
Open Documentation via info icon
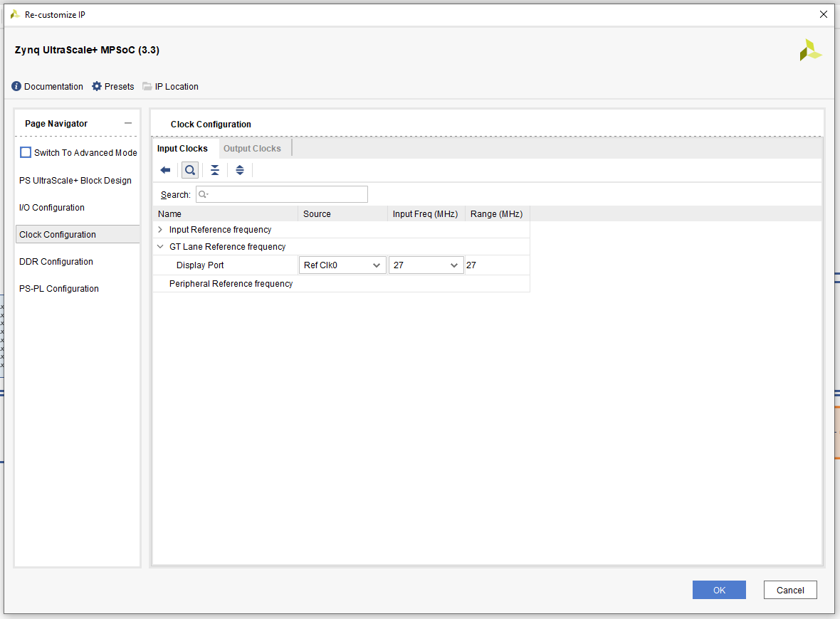tap(16, 86)
